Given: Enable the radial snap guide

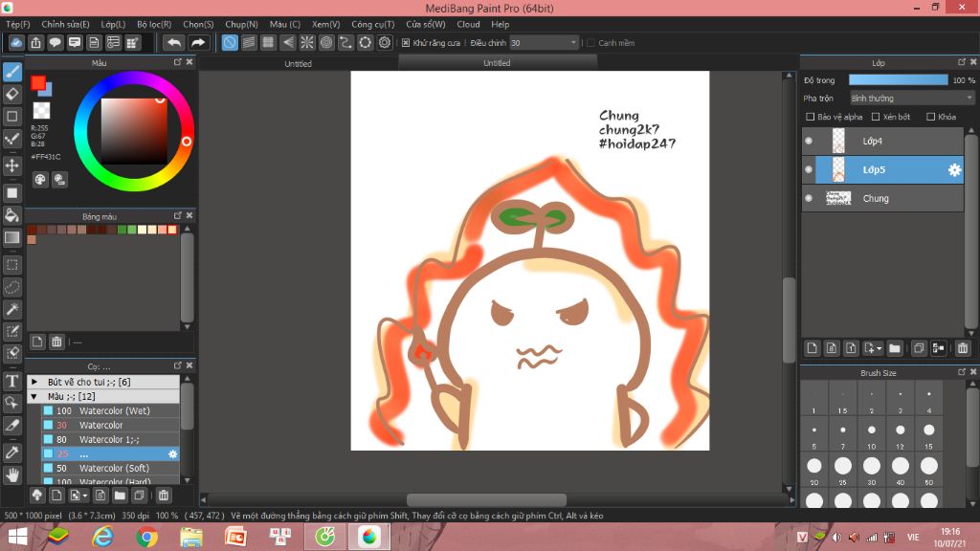Looking at the screenshot, I should coord(307,42).
